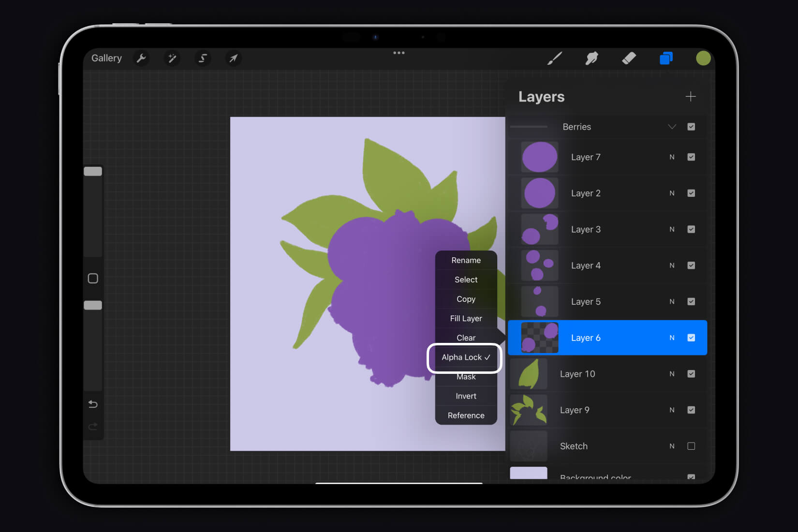Viewport: 798px width, 532px height.
Task: Choose Select from the layer menu
Action: pos(466,280)
